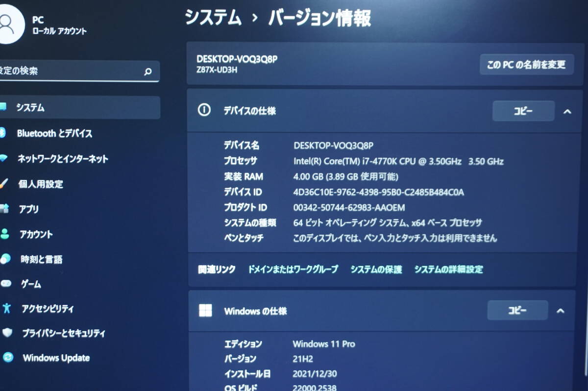
Task: Copy the Windows specifications with コピー
Action: pyautogui.click(x=517, y=311)
